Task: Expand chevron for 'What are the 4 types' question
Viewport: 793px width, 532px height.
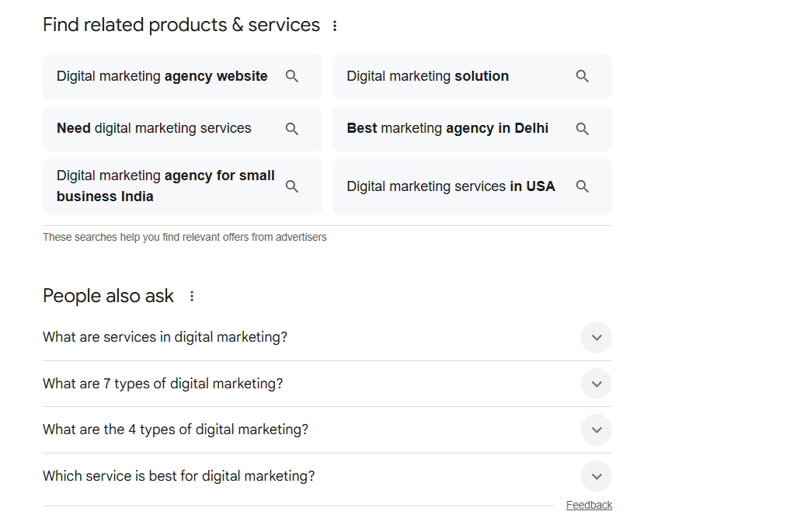Action: click(596, 429)
